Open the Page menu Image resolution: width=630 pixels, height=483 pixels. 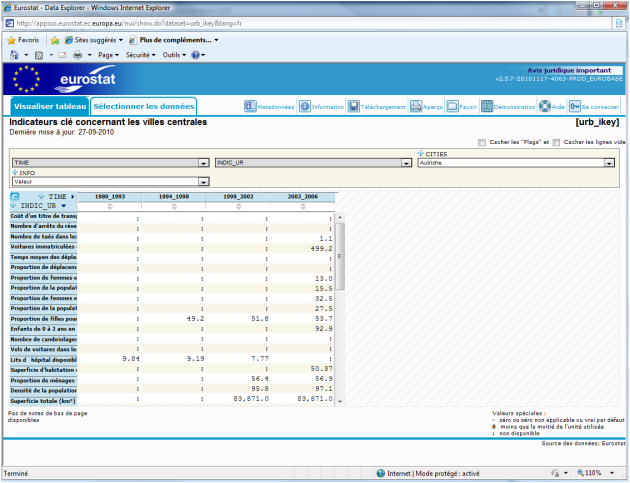108,55
